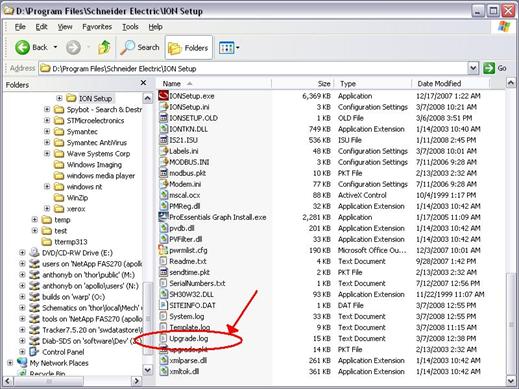Open the Back history dropdown arrow
The image size is (519, 389).
pyautogui.click(x=55, y=47)
